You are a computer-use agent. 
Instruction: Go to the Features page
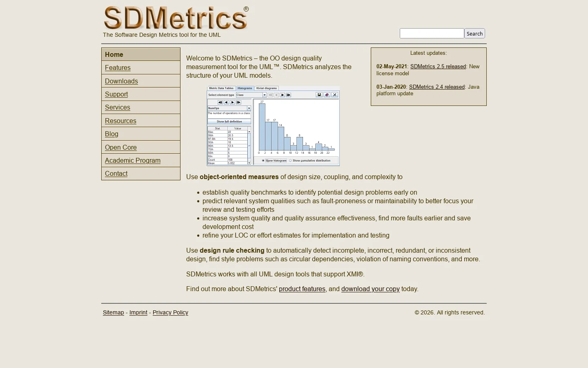coord(118,68)
